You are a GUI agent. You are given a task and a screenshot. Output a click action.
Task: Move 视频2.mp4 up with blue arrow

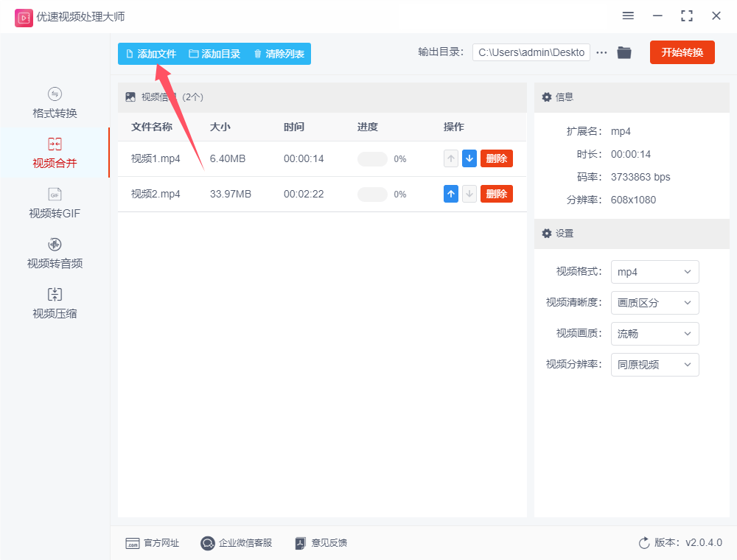click(x=451, y=194)
